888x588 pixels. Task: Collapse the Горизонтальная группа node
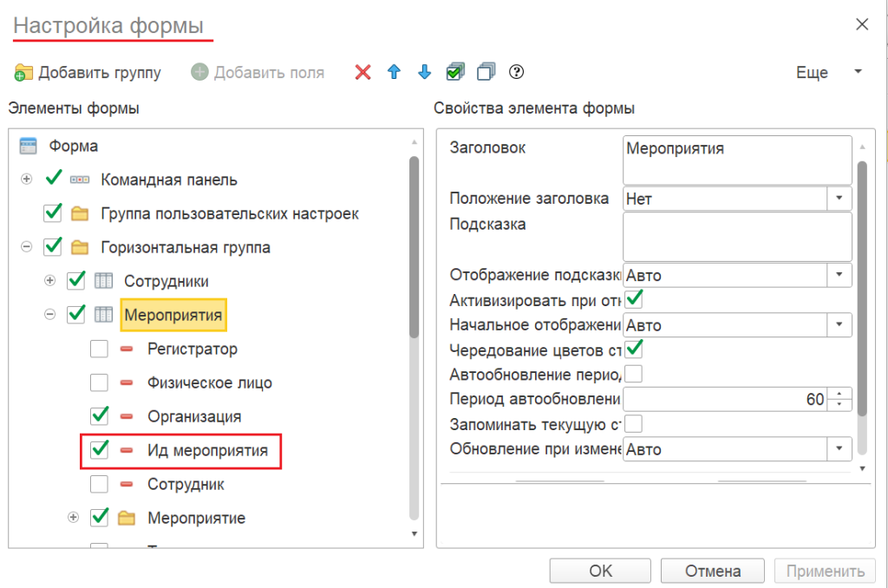click(27, 247)
